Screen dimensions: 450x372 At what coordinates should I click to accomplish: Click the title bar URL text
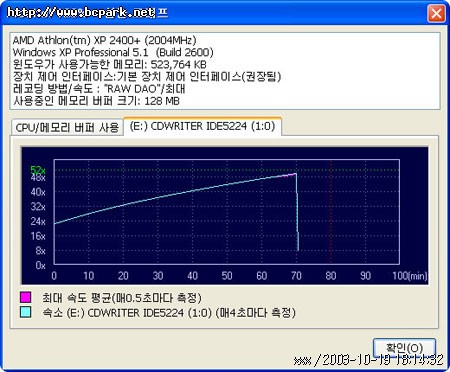81,13
